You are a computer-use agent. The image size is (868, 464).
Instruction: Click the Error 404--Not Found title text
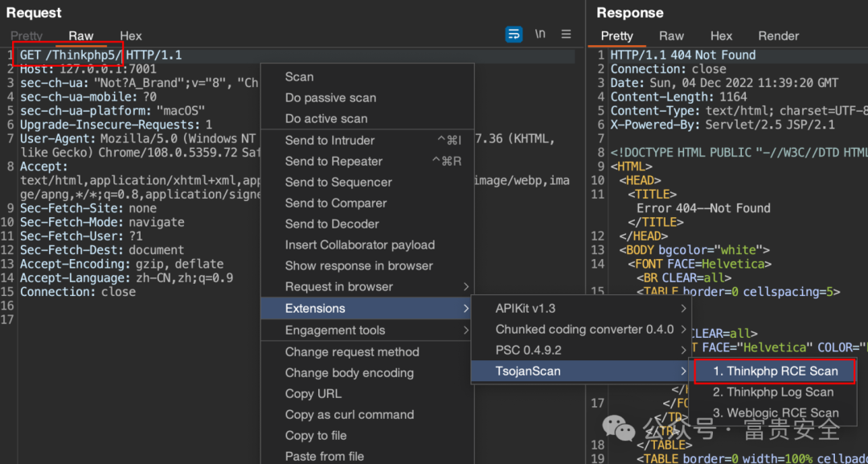coord(703,208)
